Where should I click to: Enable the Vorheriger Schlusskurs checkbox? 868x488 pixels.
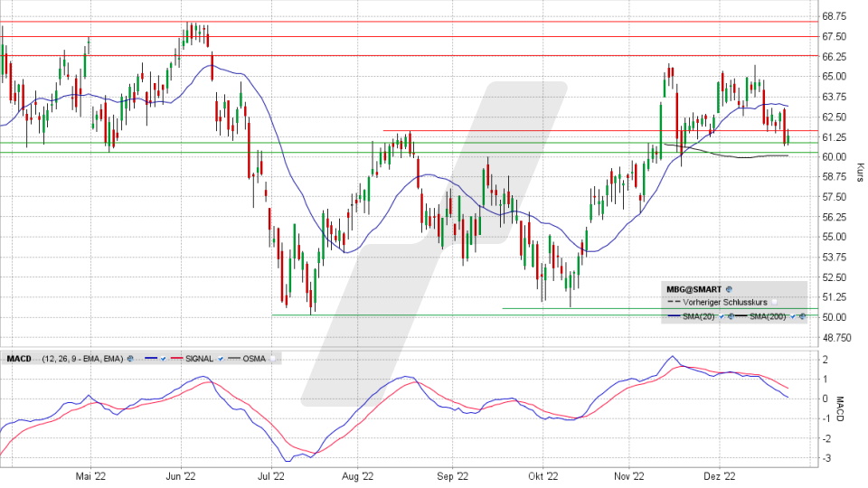pos(775,302)
